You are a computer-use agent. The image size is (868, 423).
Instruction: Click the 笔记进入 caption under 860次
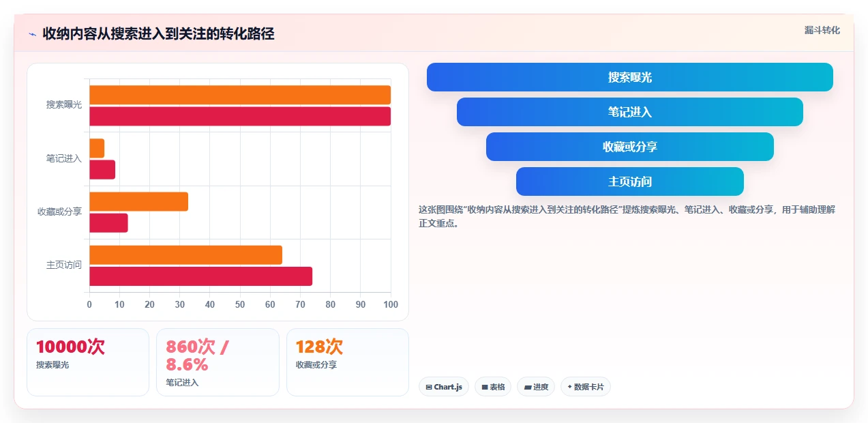182,383
